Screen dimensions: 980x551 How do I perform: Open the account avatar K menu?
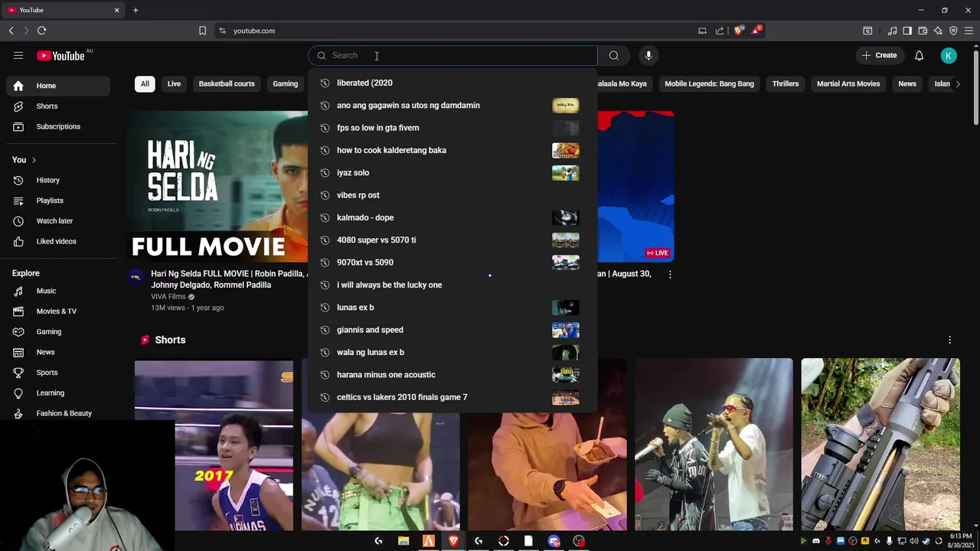949,55
